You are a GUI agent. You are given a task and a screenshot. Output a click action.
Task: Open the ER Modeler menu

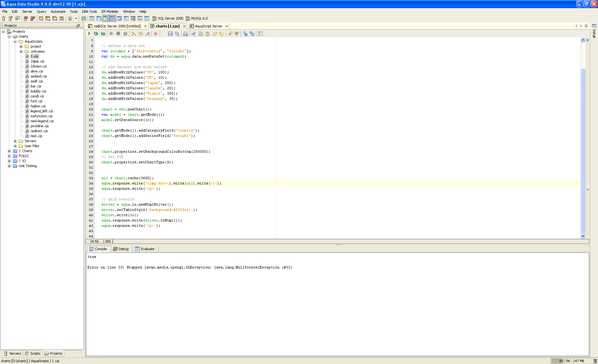(110, 12)
